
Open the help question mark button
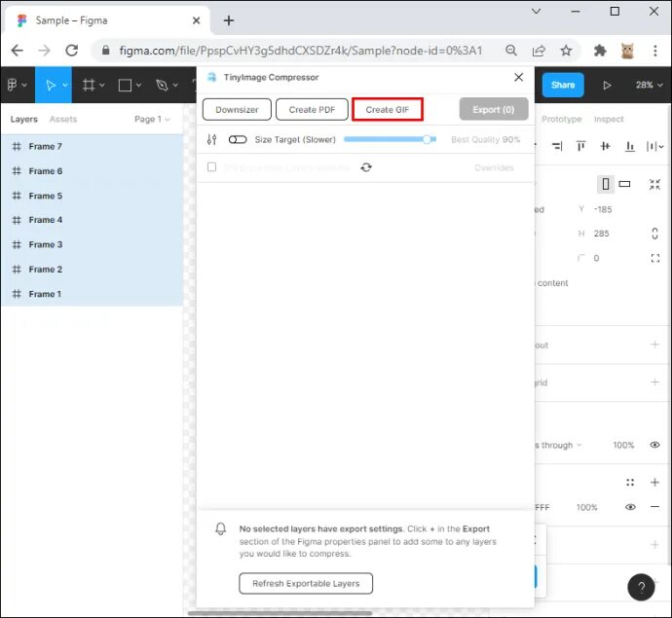[641, 587]
